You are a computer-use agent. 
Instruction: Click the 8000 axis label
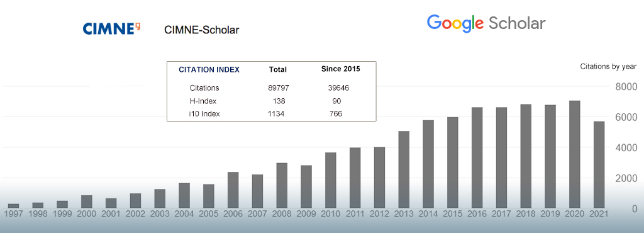[x=626, y=87]
